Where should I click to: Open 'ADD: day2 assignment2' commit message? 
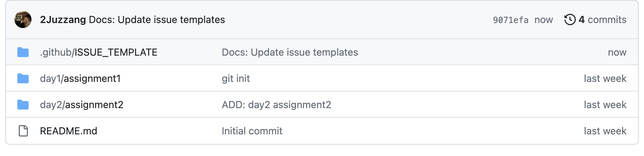pos(276,105)
